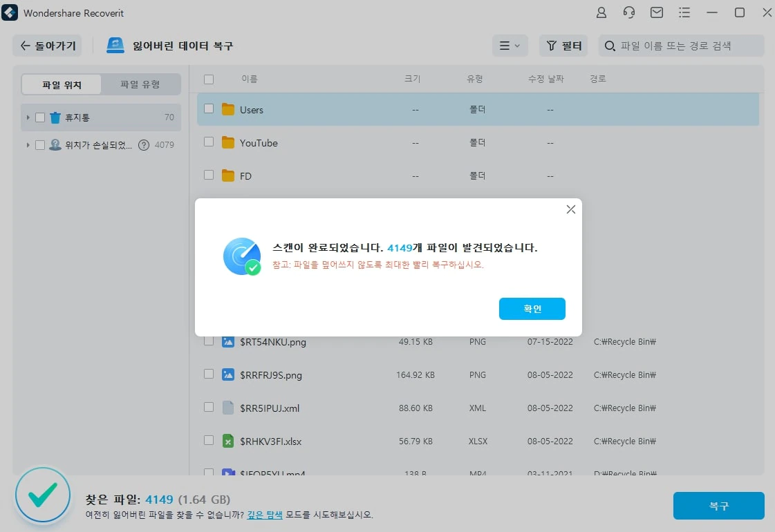
Task: Click the Wondershare Recoverit logo icon
Action: (x=10, y=13)
